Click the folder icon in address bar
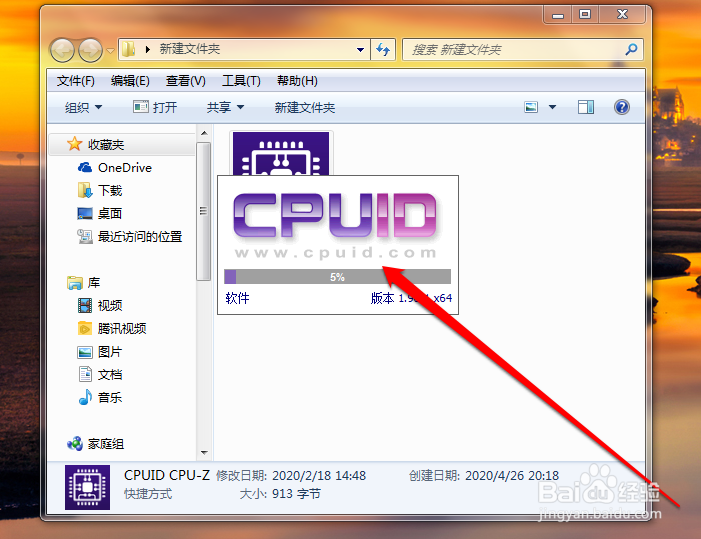This screenshot has width=701, height=539. (x=129, y=49)
